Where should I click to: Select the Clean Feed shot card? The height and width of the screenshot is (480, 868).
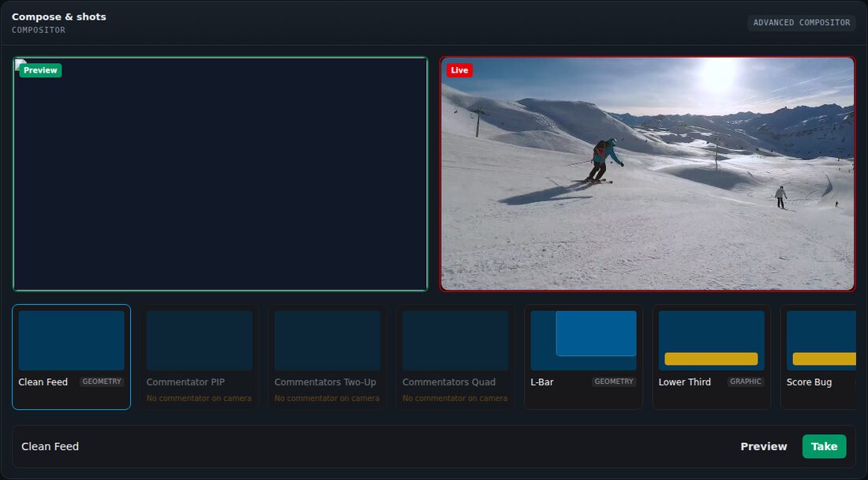(71, 357)
